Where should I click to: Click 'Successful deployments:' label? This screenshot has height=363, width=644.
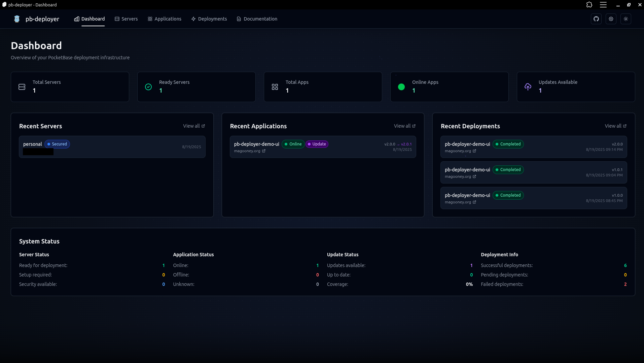coord(507,265)
